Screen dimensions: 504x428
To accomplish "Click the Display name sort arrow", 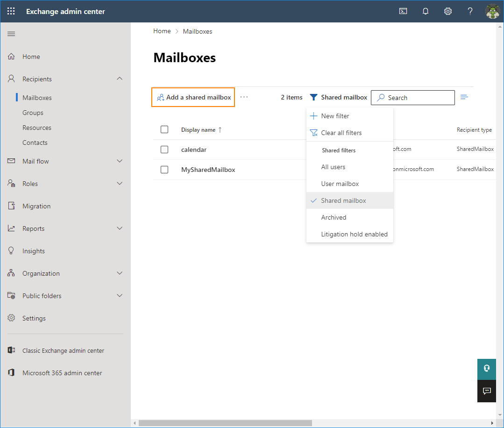I will 220,129.
